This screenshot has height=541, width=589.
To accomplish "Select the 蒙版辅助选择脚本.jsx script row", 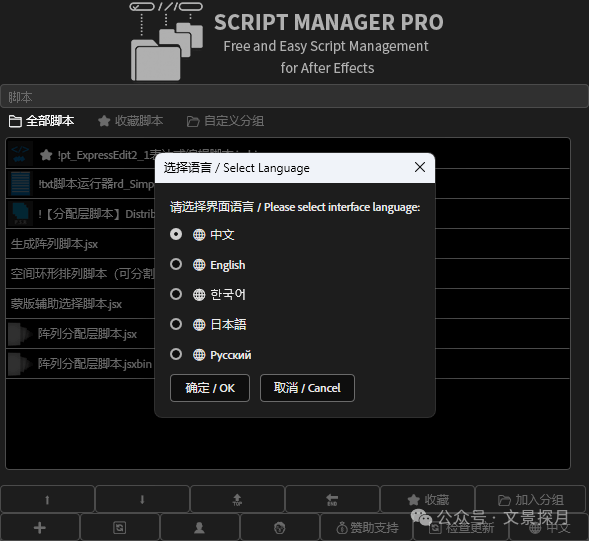I will tap(288, 304).
